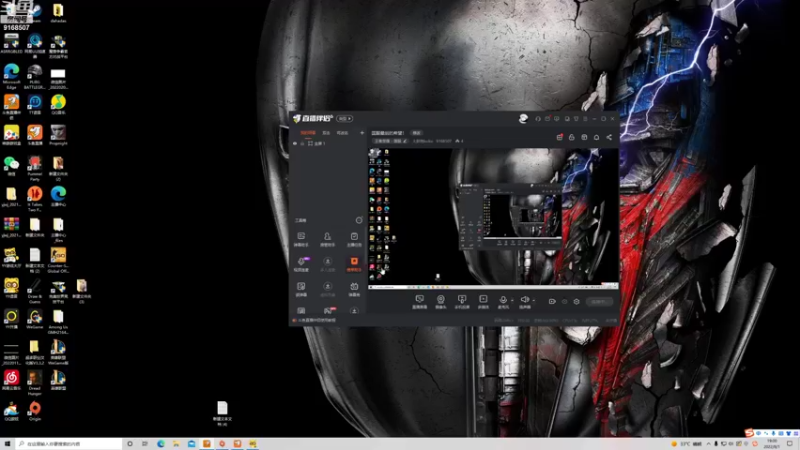Select the first orange-highlighted scene tab

(308, 133)
